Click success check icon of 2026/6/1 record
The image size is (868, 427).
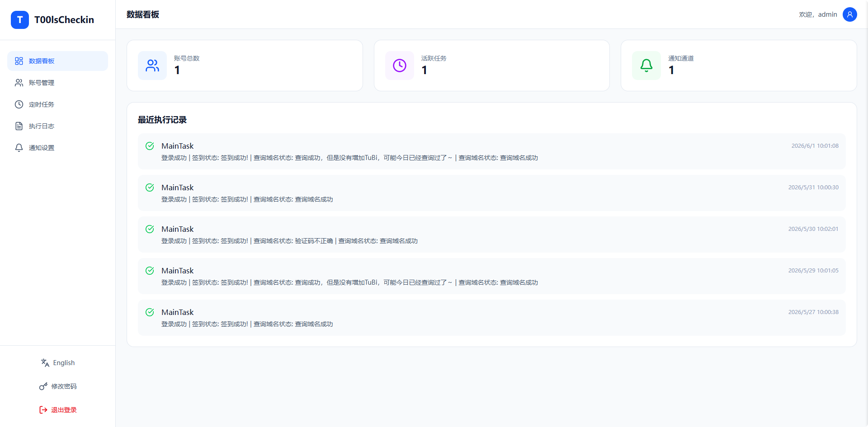pos(150,146)
